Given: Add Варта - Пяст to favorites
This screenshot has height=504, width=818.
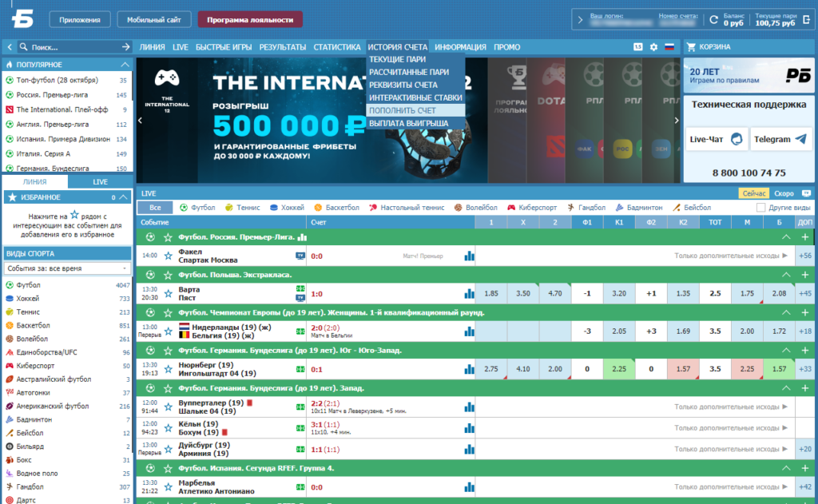Looking at the screenshot, I should (x=168, y=294).
